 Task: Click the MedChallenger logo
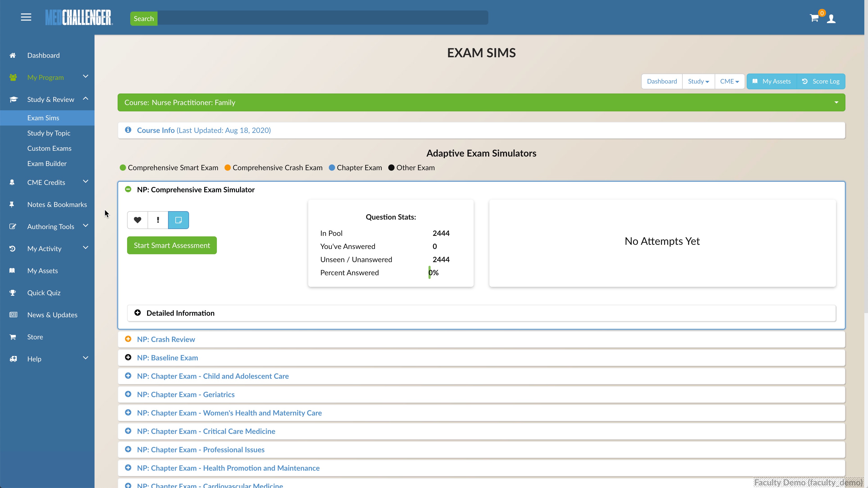coord(79,18)
